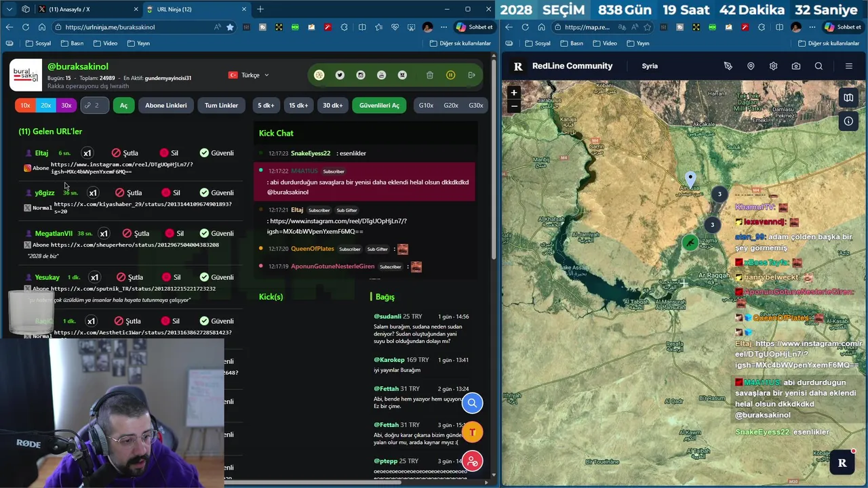
Task: Click the green Aç button
Action: coord(123,105)
